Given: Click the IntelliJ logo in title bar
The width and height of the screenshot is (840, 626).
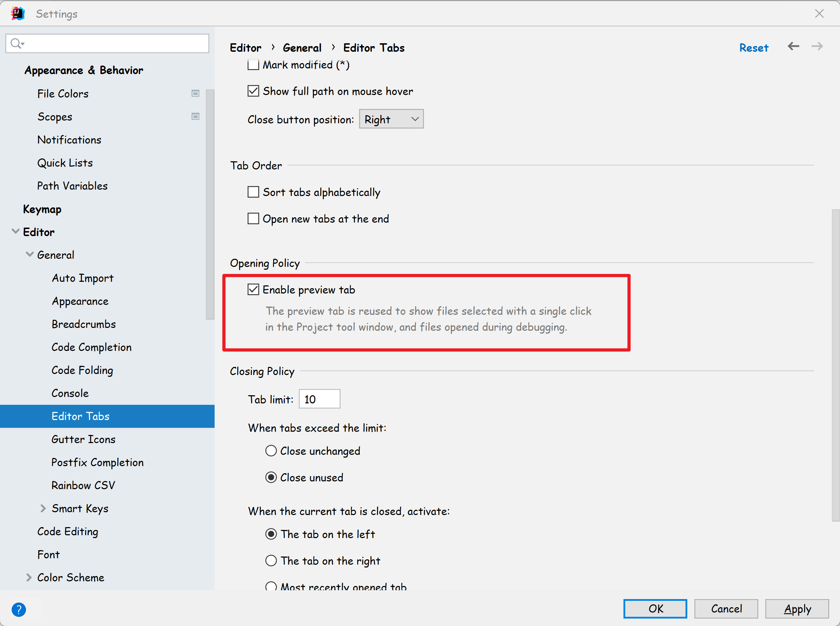Looking at the screenshot, I should [17, 13].
